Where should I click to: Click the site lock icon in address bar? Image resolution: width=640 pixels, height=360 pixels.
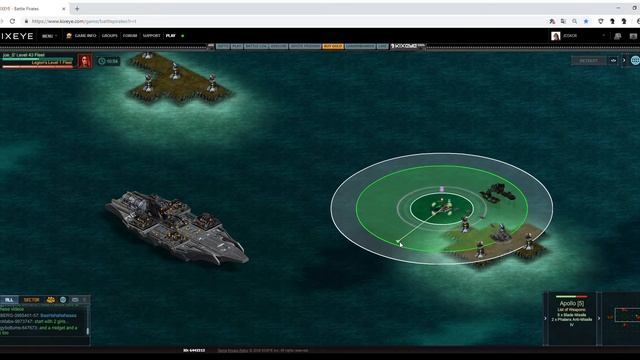(26, 21)
